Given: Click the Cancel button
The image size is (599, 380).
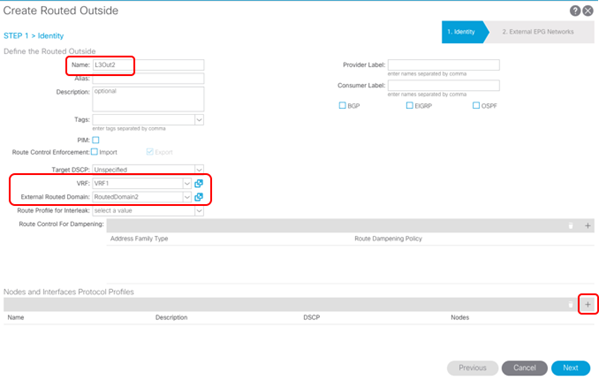Looking at the screenshot, I should 525,368.
